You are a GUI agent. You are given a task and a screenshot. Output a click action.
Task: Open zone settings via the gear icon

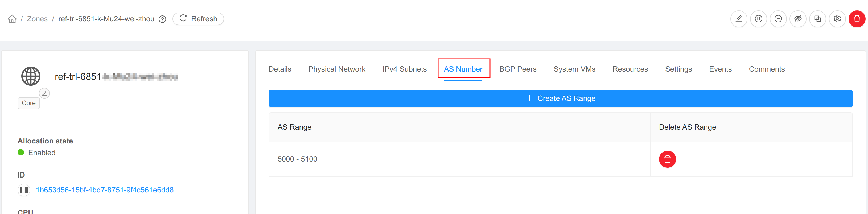coord(837,19)
